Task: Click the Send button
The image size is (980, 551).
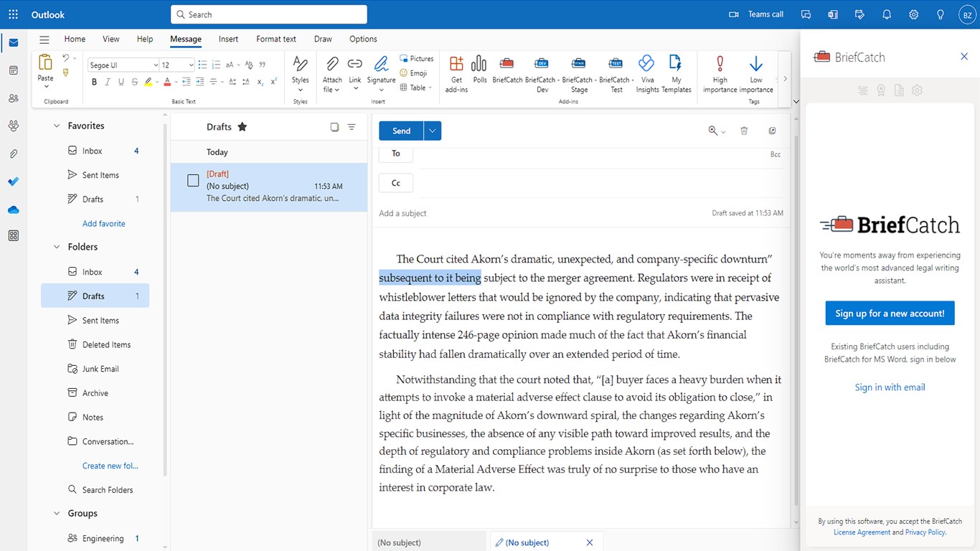Action: tap(402, 131)
